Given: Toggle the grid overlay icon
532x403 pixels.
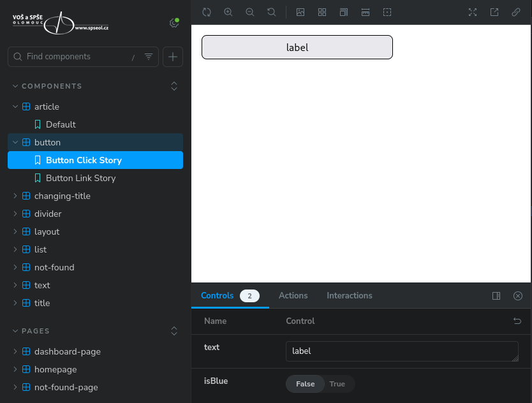Looking at the screenshot, I should [x=322, y=12].
